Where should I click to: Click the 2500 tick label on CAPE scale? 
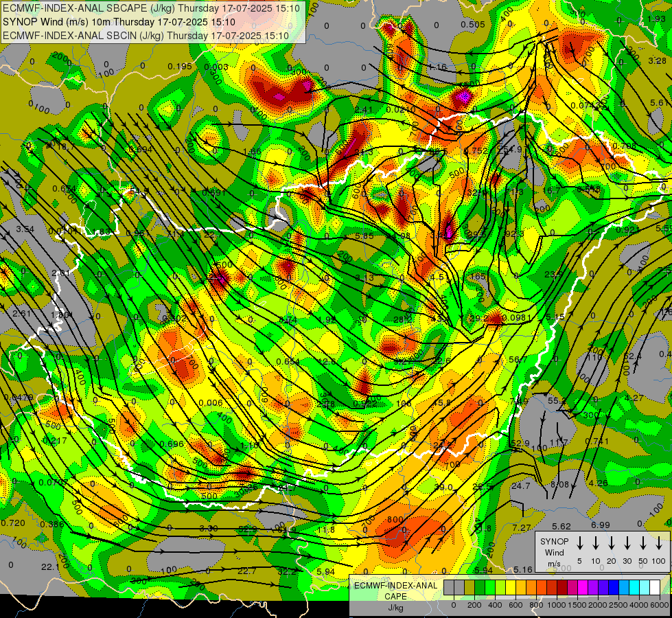(x=618, y=605)
